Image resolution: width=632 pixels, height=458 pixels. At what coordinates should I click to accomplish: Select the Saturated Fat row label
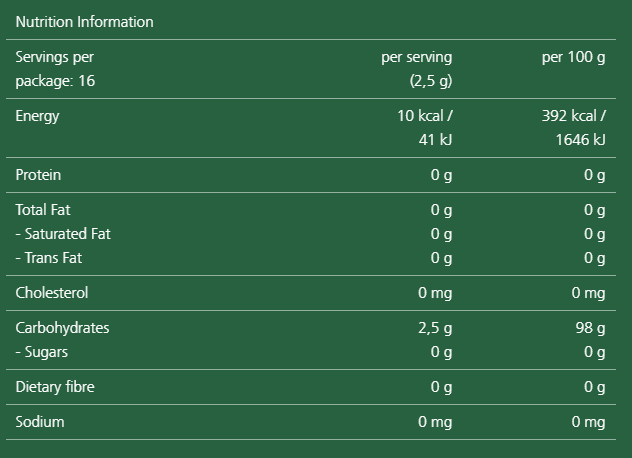63,234
